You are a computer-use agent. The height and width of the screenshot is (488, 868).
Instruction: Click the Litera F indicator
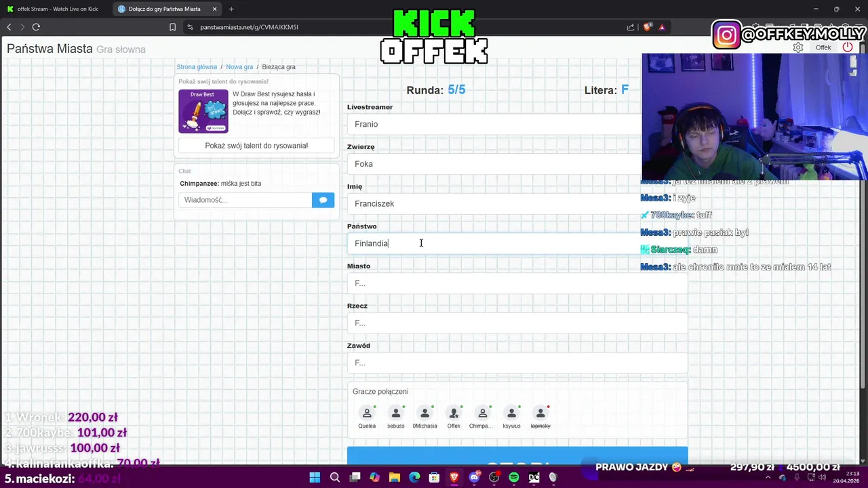pos(606,90)
